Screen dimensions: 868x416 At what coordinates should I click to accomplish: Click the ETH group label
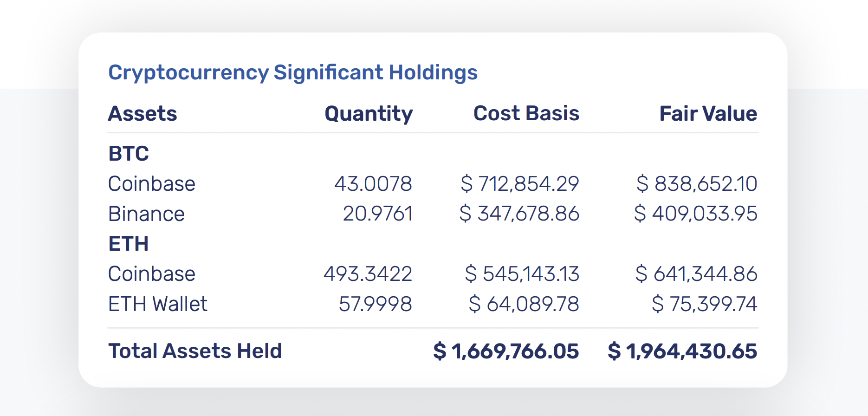(129, 244)
